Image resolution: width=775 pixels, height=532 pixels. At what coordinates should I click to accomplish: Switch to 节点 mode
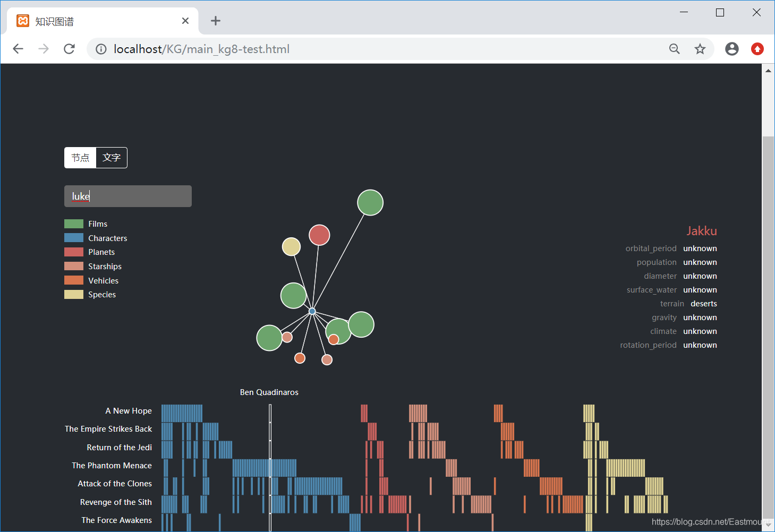[x=80, y=158]
